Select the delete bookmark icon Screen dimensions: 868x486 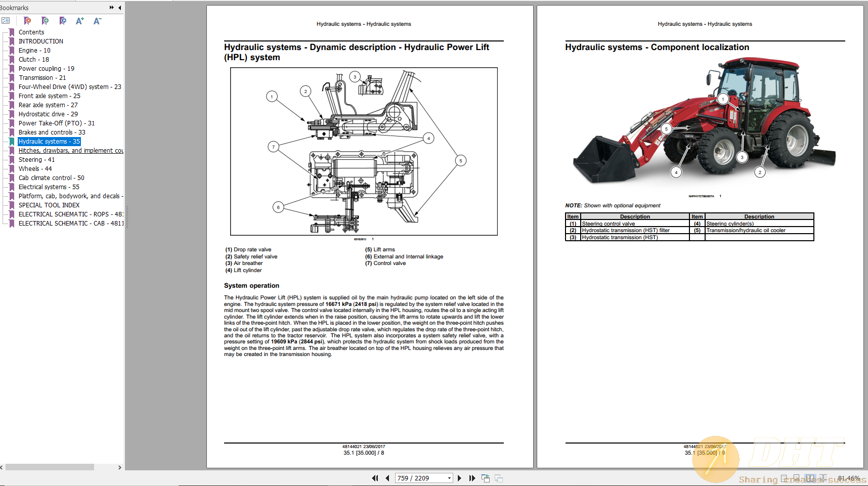[27, 21]
